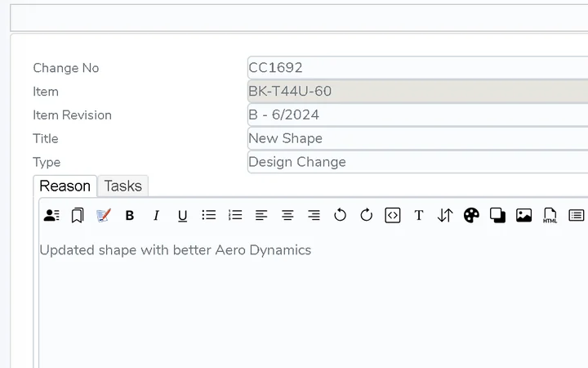Click the bookmark icon in the editor toolbar
The image size is (588, 368).
(x=78, y=216)
